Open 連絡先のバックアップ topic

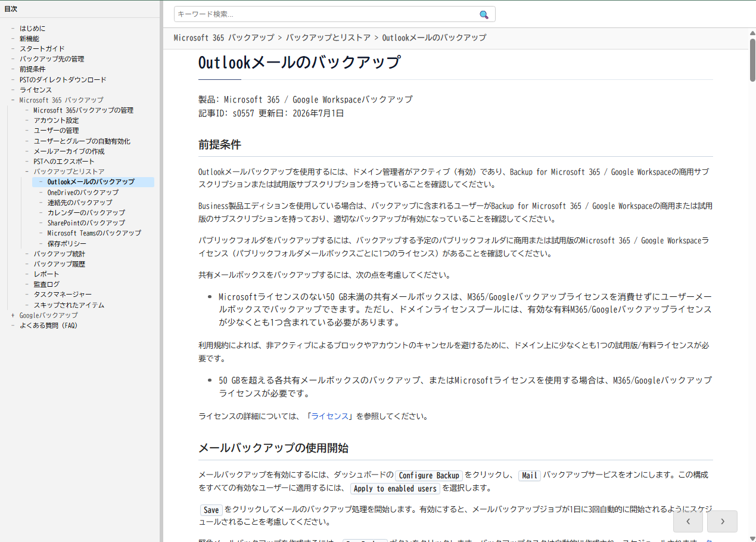(x=80, y=203)
